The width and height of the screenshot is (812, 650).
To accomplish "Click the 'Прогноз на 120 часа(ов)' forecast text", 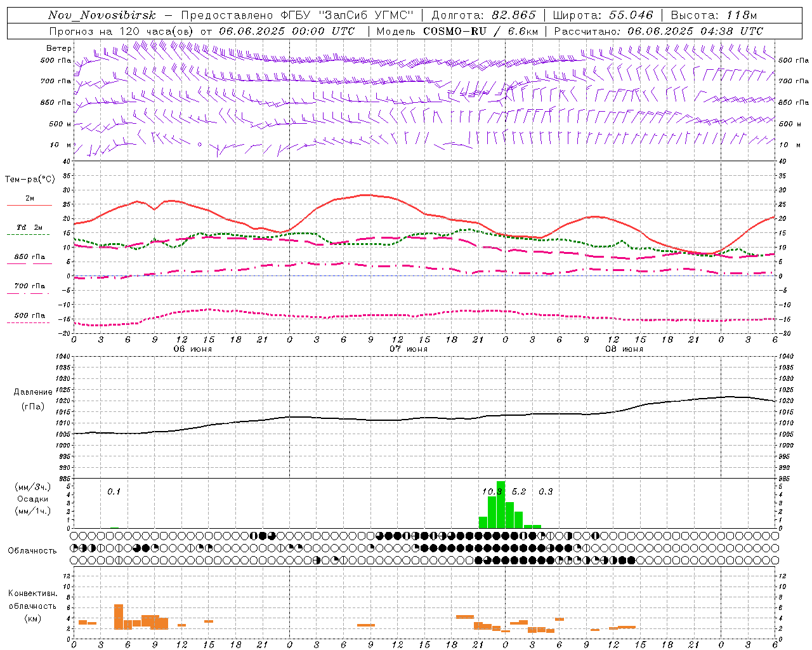I will point(122,31).
